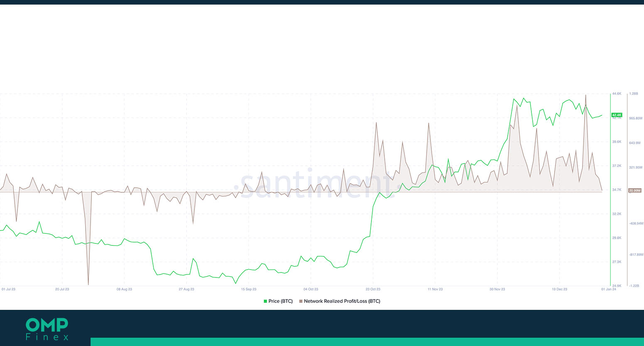The image size is (644, 346).
Task: Click the 321.95M profit/loss axis label
Action: click(x=636, y=167)
